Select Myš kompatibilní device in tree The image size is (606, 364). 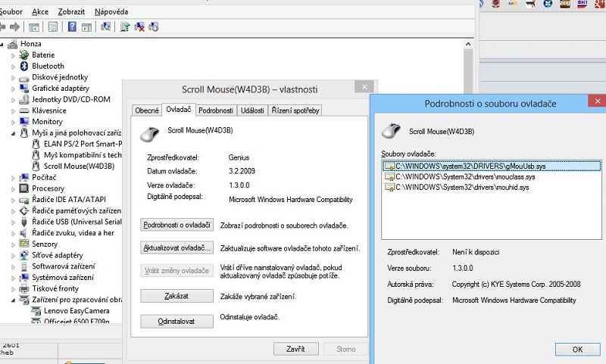[83, 155]
